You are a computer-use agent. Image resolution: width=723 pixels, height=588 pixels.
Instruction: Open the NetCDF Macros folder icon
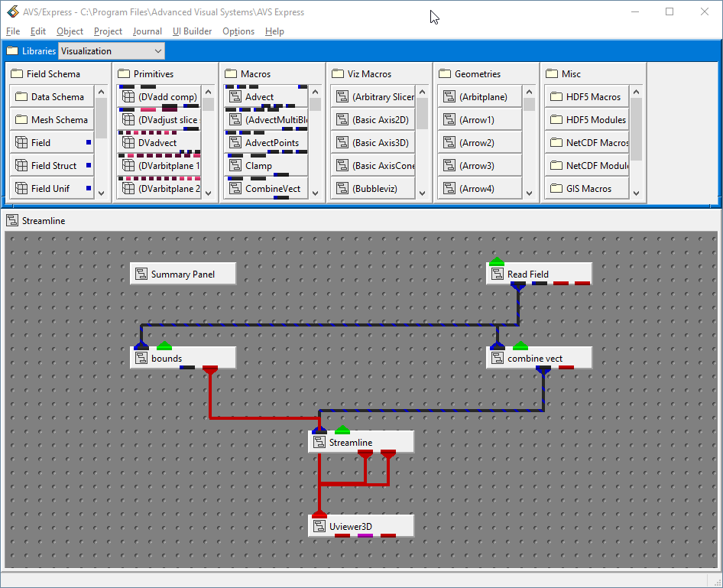[556, 142]
